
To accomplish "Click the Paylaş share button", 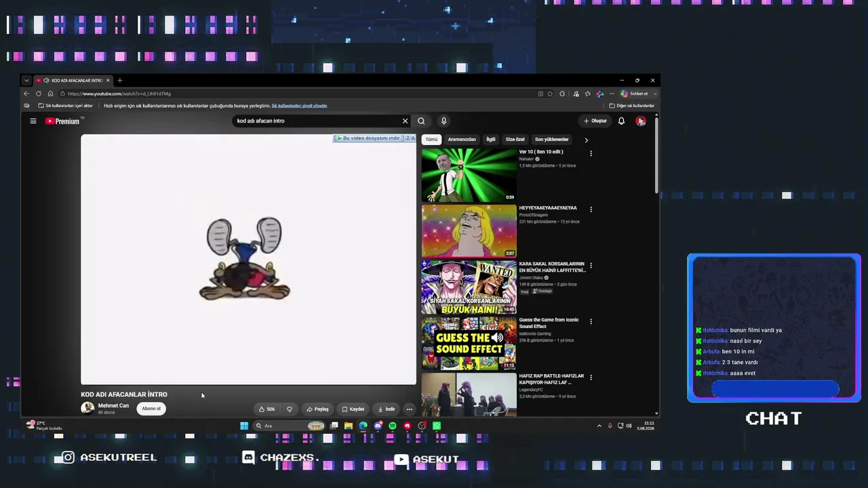I will tap(317, 409).
